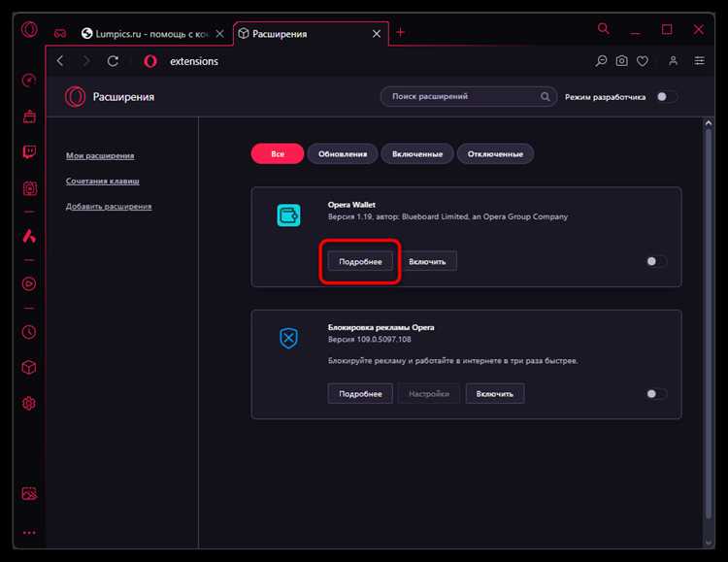Open 'Добавить расширения' link
728x562 pixels.
point(109,206)
